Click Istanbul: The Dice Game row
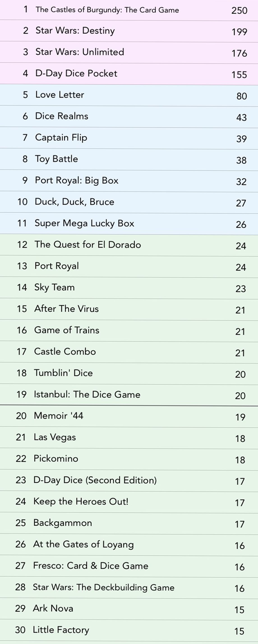258x644 pixels. pyautogui.click(x=87, y=394)
